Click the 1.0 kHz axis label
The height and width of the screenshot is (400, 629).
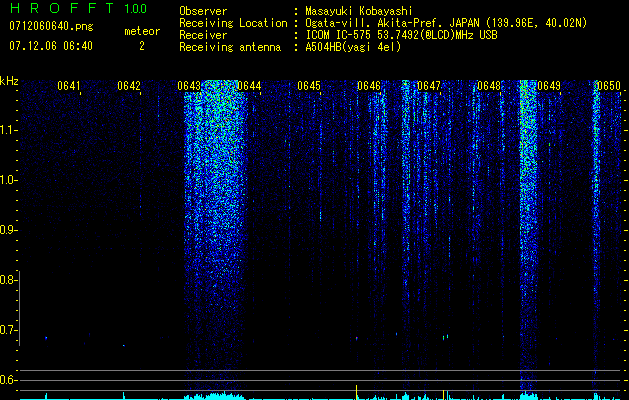click(8, 180)
